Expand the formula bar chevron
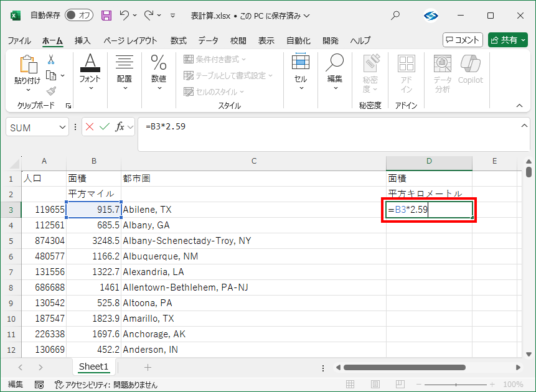Viewport: 536px width, 392px height. [x=524, y=126]
